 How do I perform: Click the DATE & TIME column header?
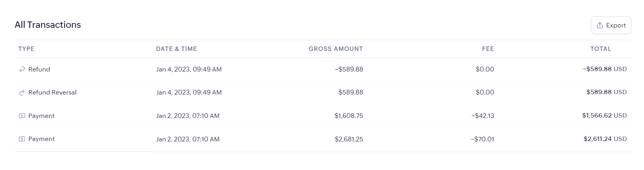coord(176,49)
